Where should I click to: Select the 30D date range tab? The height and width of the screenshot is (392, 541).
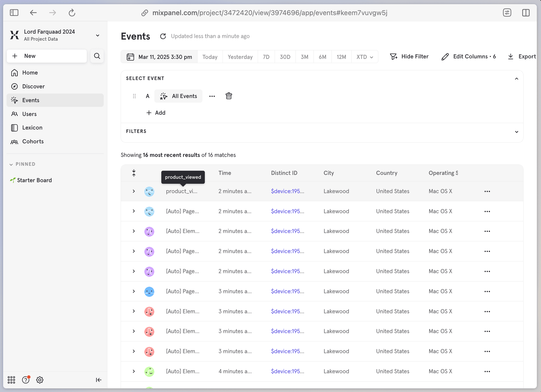[285, 57]
